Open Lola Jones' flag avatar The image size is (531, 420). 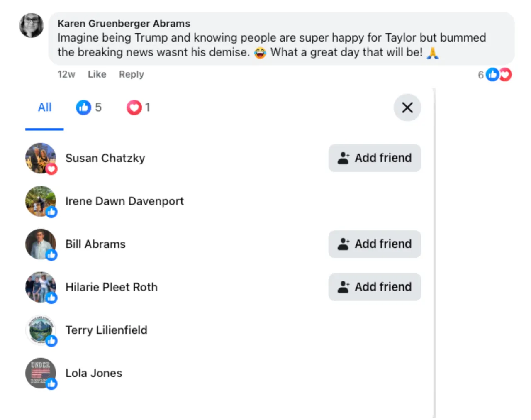click(x=41, y=373)
